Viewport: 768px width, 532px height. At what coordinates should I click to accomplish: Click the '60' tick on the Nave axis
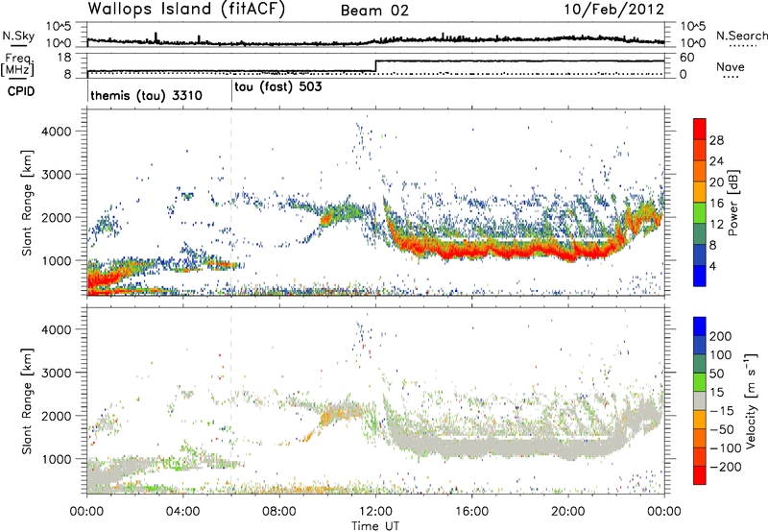[x=687, y=58]
